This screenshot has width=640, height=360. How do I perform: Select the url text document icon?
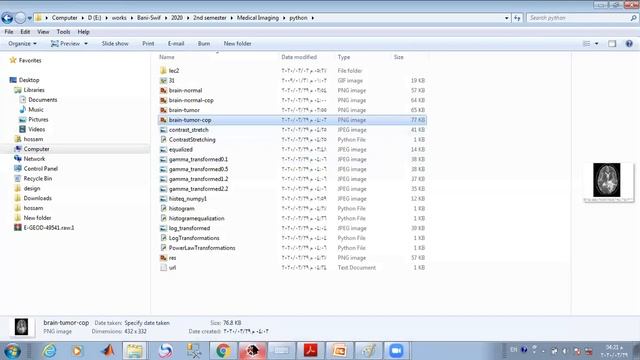[x=163, y=268]
